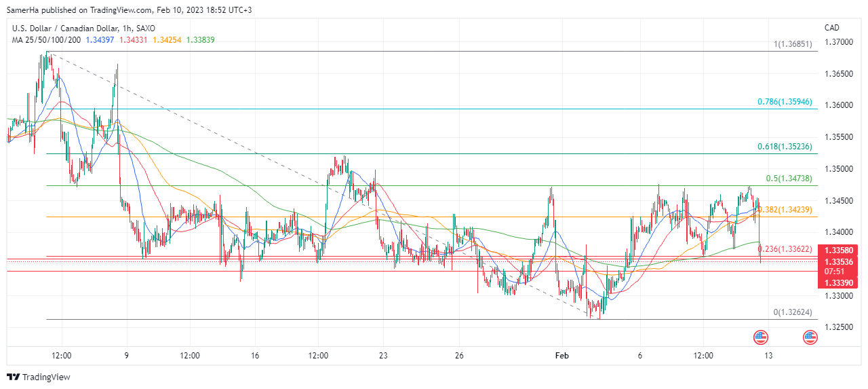Viewport: 868px width, 389px height.
Task: Click the Feb date on time axis
Action: pos(561,356)
